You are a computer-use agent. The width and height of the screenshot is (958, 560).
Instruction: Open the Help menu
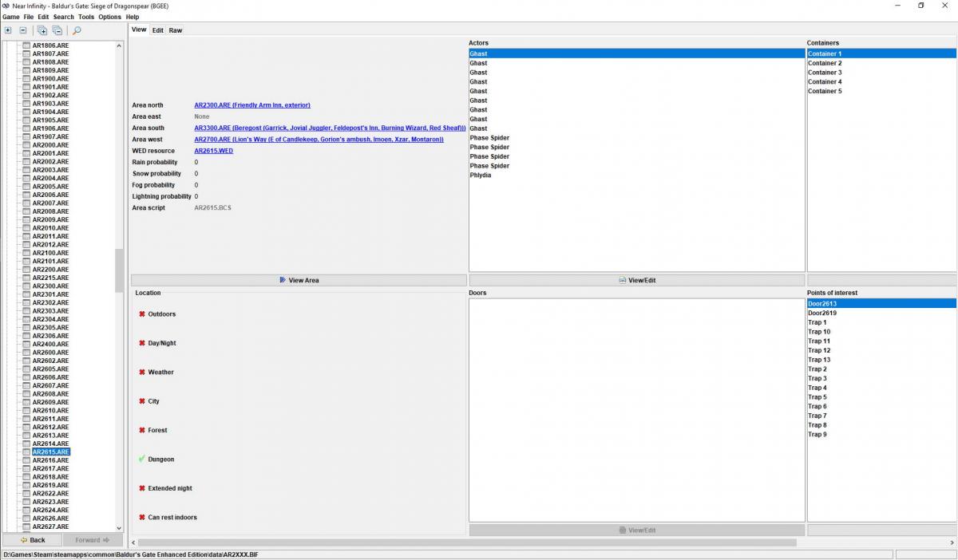[133, 17]
